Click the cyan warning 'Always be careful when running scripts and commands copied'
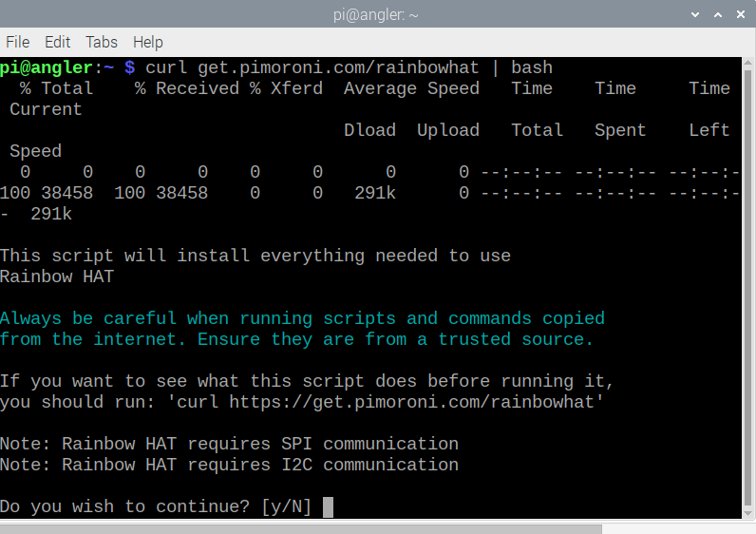The height and width of the screenshot is (534, 756). point(302,319)
